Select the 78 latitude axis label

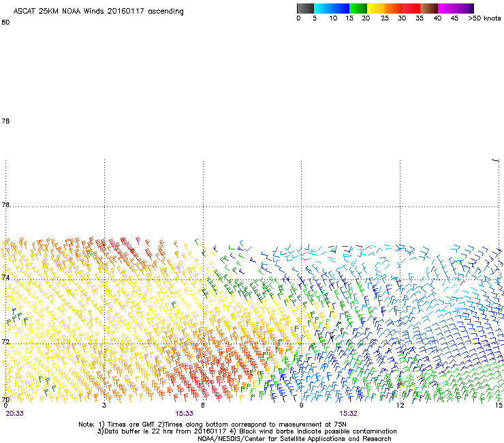5,121
